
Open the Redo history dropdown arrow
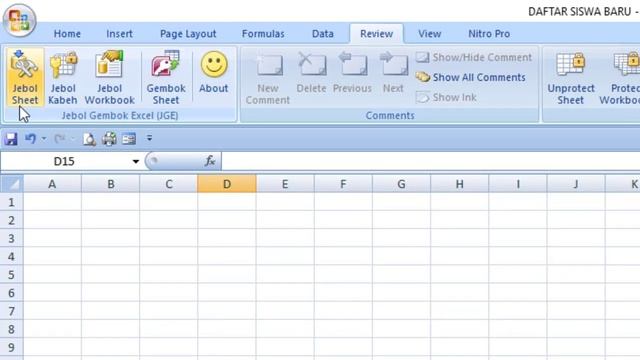pos(73,139)
